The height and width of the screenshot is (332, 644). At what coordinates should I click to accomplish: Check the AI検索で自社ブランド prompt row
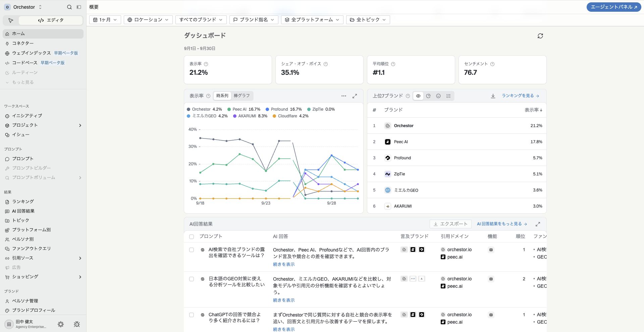(192, 250)
